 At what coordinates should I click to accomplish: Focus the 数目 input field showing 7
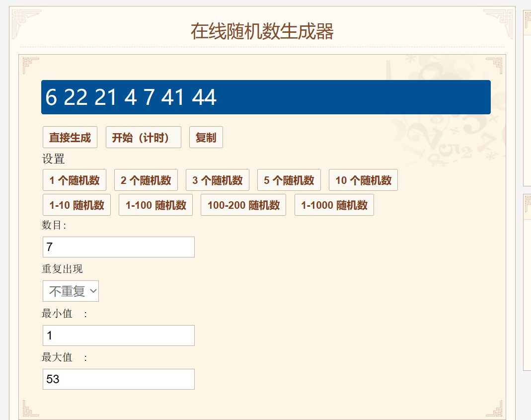pyautogui.click(x=119, y=247)
